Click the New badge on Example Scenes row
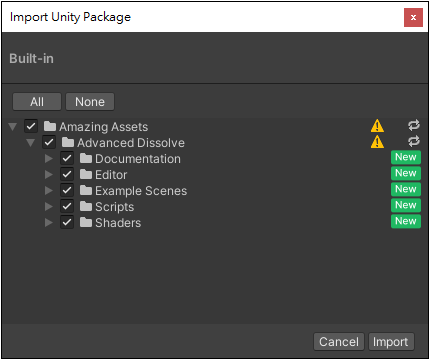Screen dimensions: 430x360 coord(406,189)
